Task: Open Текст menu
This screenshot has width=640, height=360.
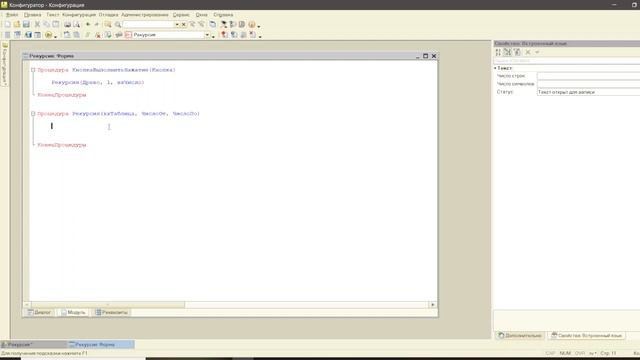Action: (53, 15)
